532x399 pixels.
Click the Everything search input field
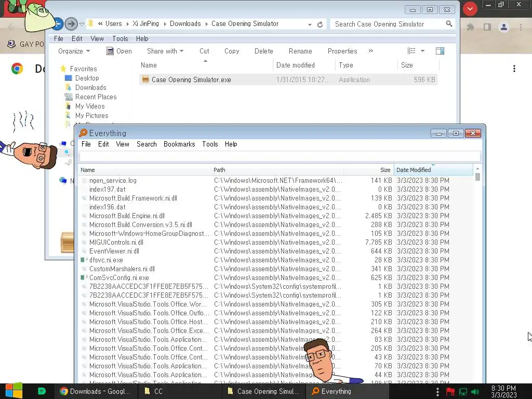click(x=280, y=156)
